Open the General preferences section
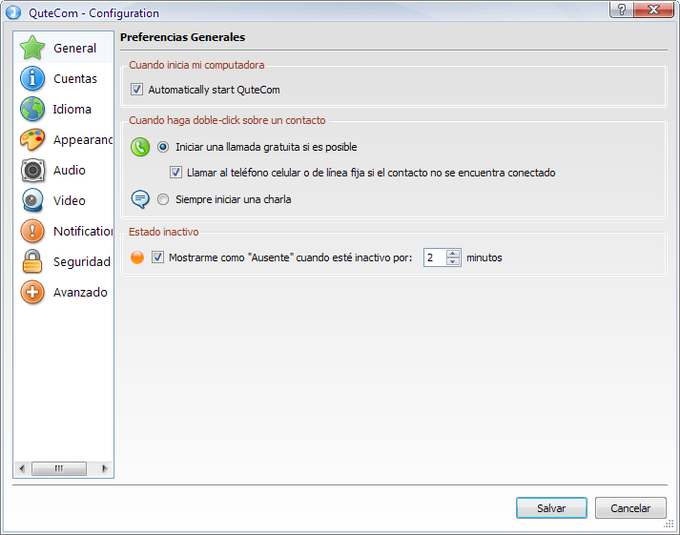This screenshot has height=535, width=680. pyautogui.click(x=75, y=48)
